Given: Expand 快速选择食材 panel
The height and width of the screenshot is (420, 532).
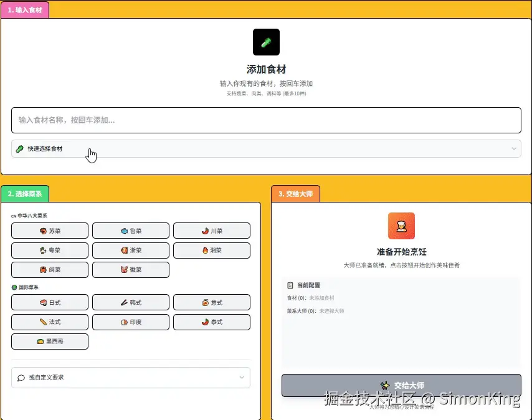Looking at the screenshot, I should point(266,148).
